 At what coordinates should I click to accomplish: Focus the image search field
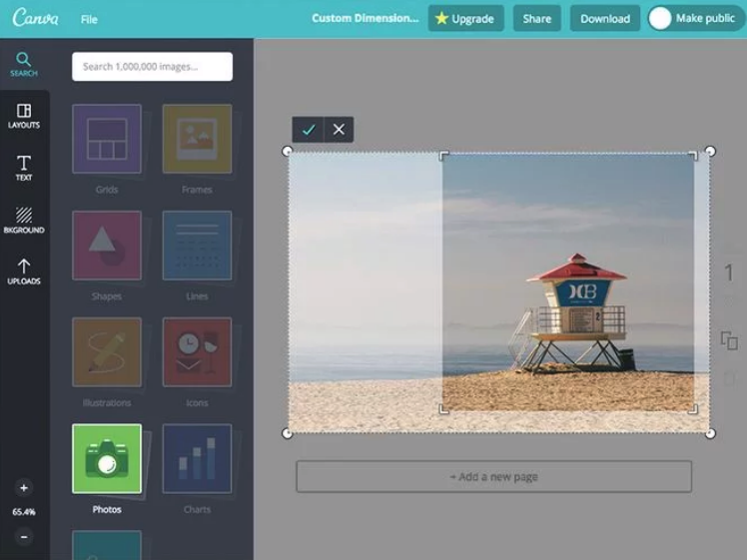click(x=152, y=67)
